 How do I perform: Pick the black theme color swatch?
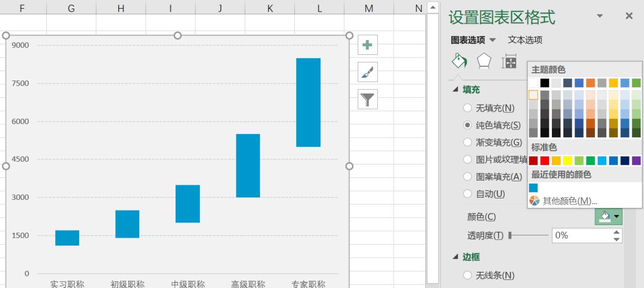coord(544,83)
